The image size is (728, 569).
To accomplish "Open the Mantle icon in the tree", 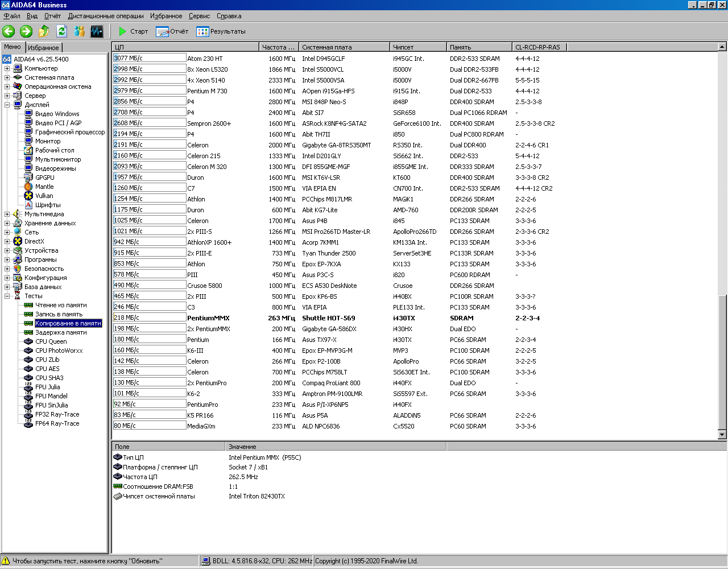I will [28, 187].
